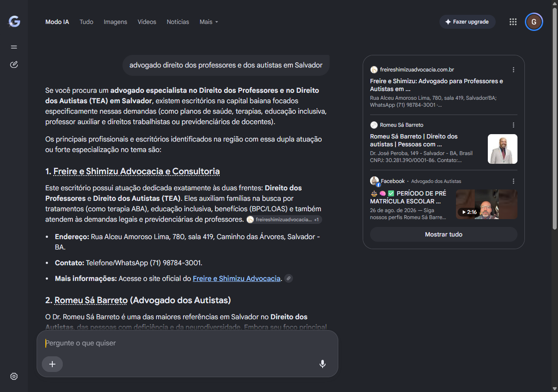Switch to the Vídeos tab
The image size is (558, 392).
click(147, 22)
